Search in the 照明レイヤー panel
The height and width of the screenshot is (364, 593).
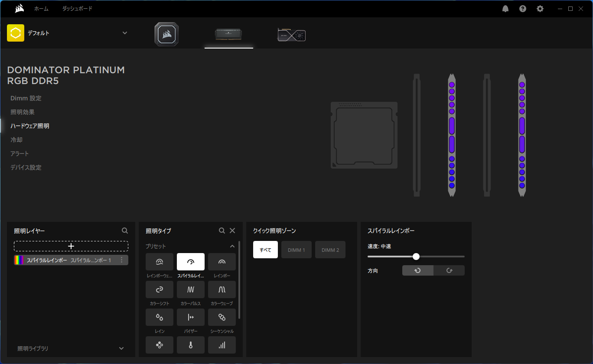pos(125,231)
